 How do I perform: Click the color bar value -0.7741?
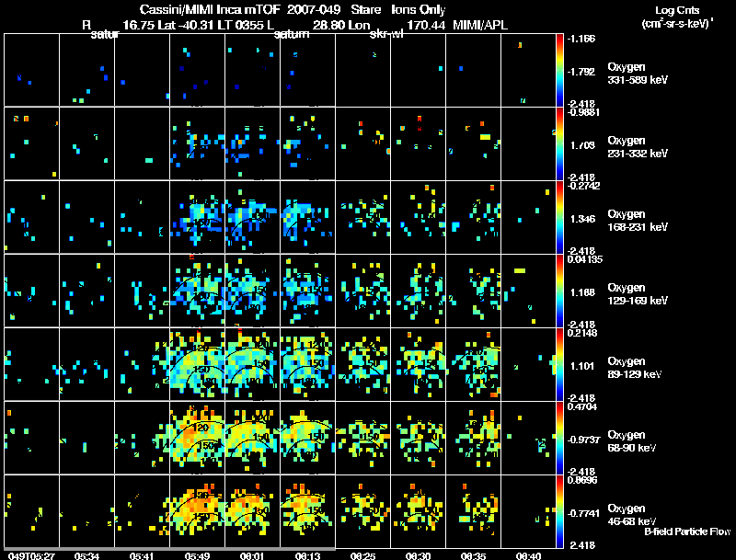(x=583, y=514)
